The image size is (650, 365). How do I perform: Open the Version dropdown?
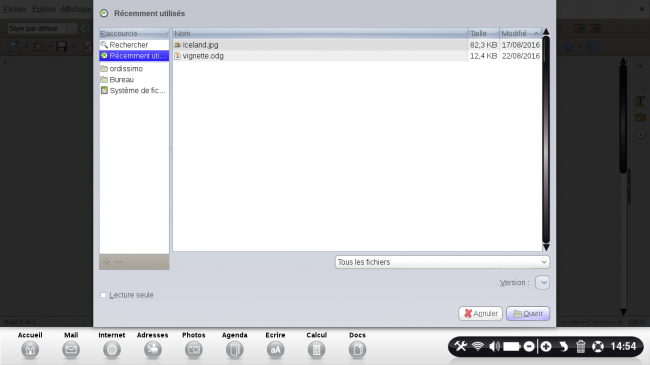(542, 282)
